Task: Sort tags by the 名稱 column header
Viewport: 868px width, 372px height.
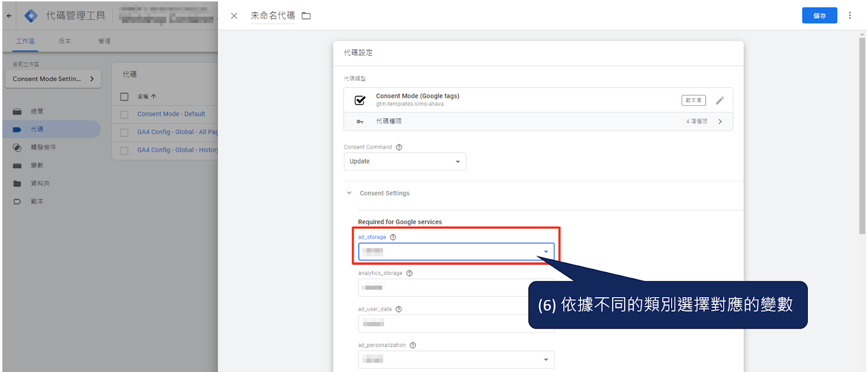Action: point(146,97)
